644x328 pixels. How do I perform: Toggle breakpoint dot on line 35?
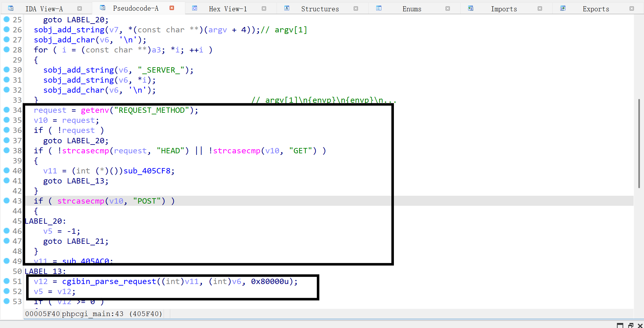7,120
